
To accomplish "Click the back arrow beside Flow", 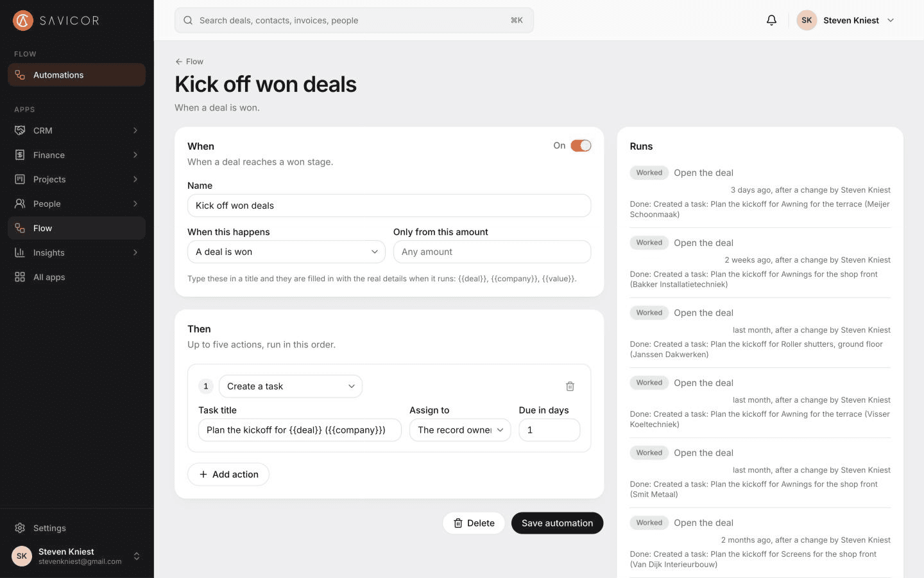I will [179, 62].
